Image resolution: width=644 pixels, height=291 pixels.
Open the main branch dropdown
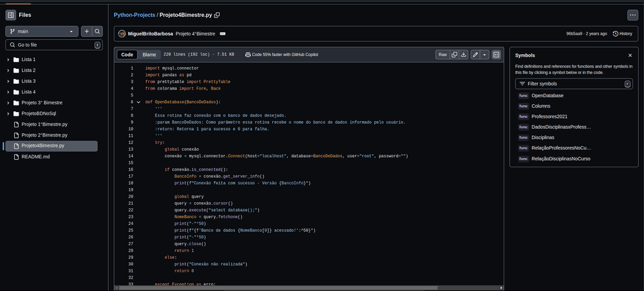click(x=41, y=31)
